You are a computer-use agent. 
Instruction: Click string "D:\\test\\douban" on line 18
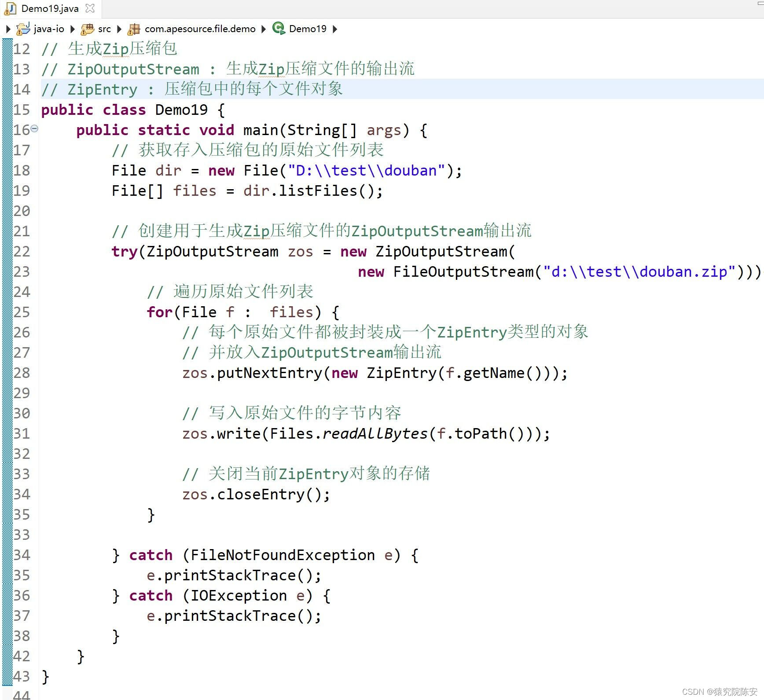click(x=367, y=170)
